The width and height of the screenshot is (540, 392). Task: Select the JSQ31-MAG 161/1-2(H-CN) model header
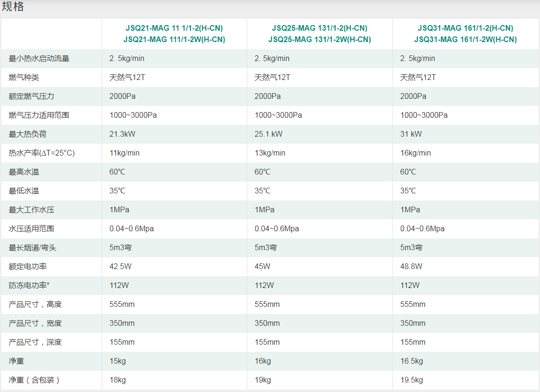(x=465, y=28)
